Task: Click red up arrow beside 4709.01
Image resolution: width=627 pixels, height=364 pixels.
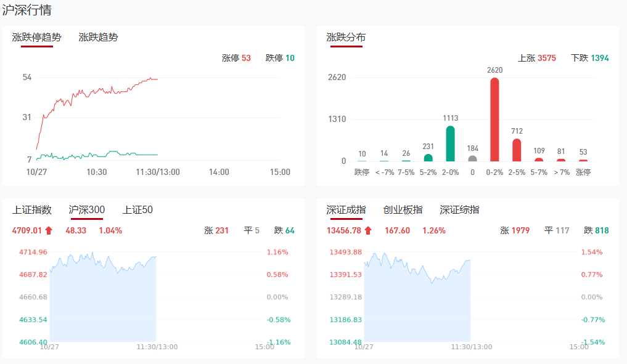Action: 49,231
